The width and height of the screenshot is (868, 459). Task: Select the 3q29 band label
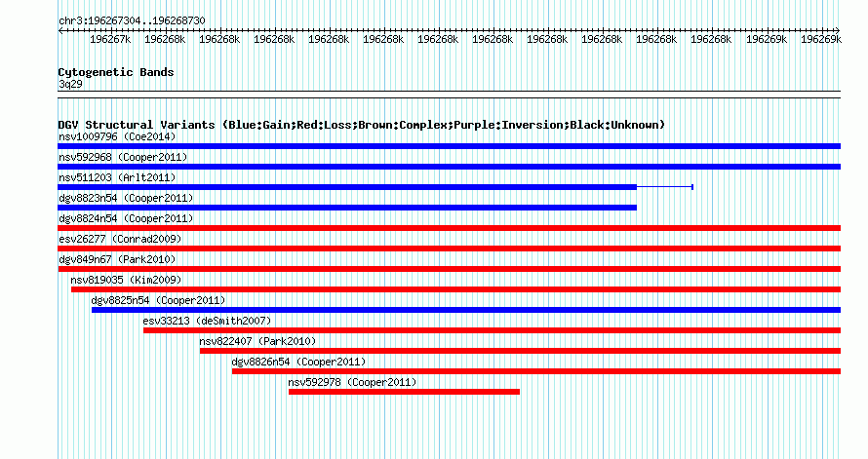tap(70, 84)
